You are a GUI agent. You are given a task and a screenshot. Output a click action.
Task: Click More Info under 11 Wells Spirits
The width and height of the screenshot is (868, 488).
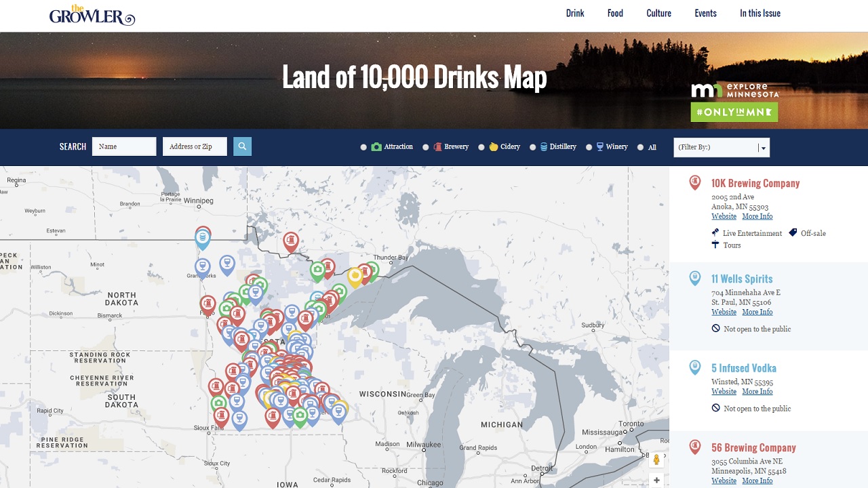pyautogui.click(x=757, y=312)
